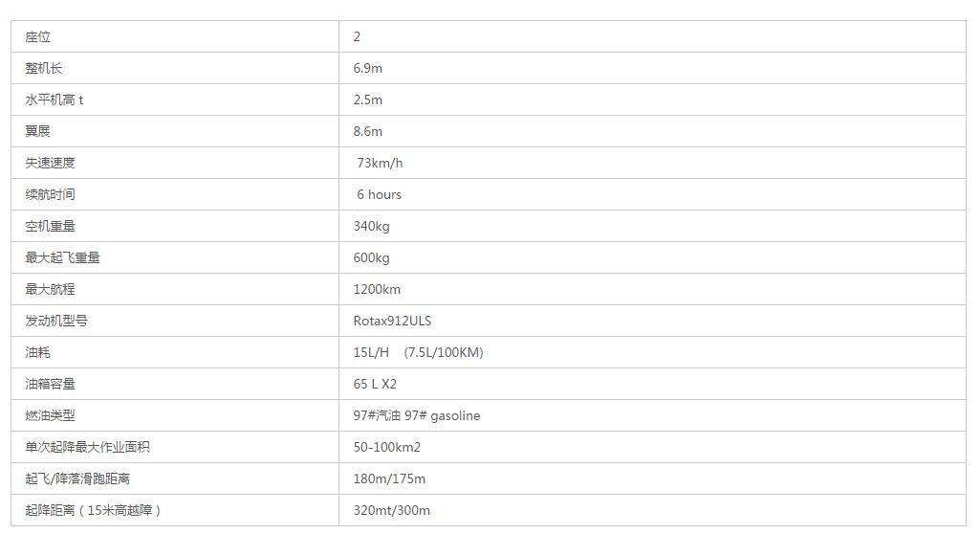Image resolution: width=980 pixels, height=534 pixels.
Task: Click the 180m/175m takeoff distance value
Action: pos(389,478)
